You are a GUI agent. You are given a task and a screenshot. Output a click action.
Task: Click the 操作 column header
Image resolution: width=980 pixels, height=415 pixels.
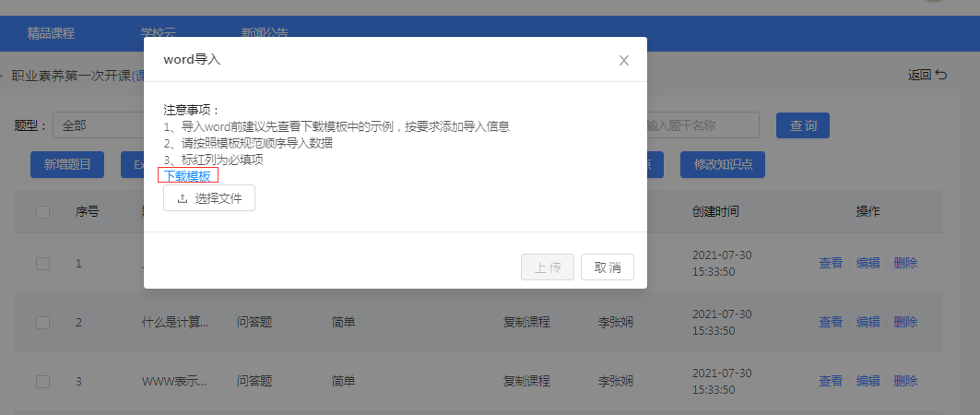coord(868,212)
